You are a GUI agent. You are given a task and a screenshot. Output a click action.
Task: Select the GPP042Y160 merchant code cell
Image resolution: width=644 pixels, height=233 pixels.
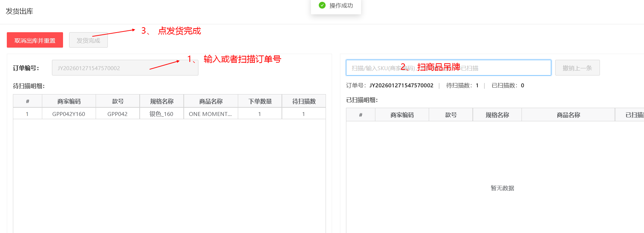tap(69, 114)
